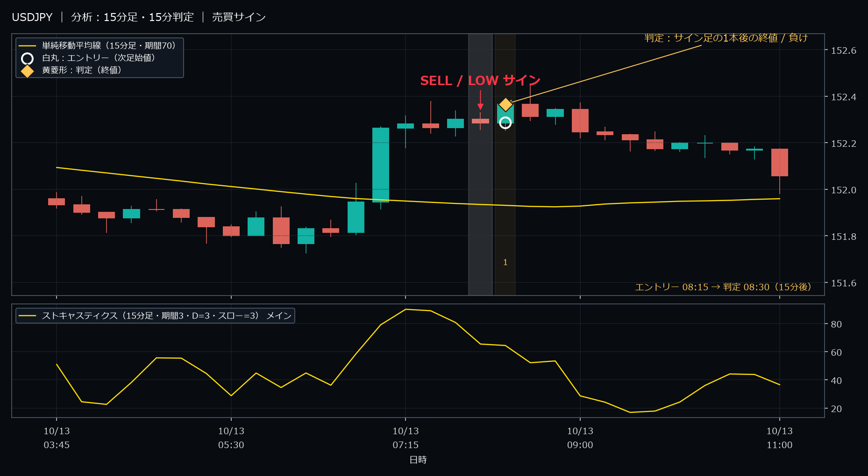Click the red down arrow under the SELL sign
This screenshot has height=476, width=868.
pyautogui.click(x=480, y=100)
